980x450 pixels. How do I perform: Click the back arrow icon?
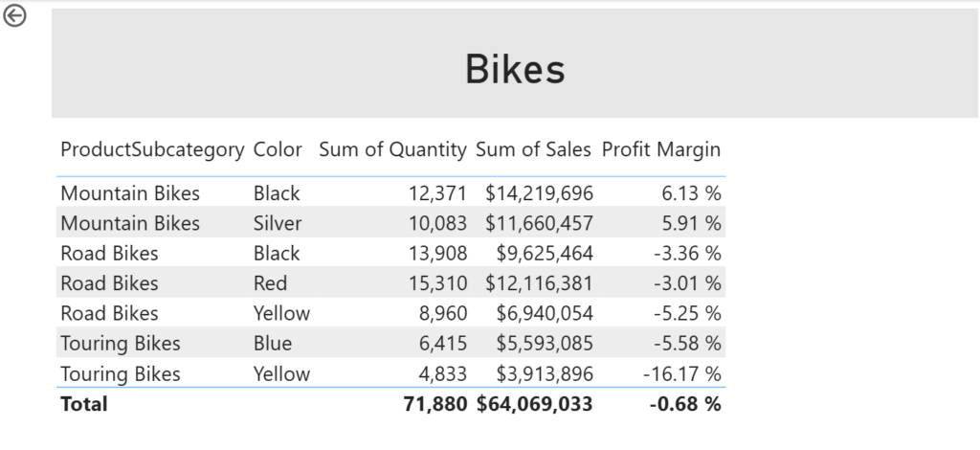(15, 16)
